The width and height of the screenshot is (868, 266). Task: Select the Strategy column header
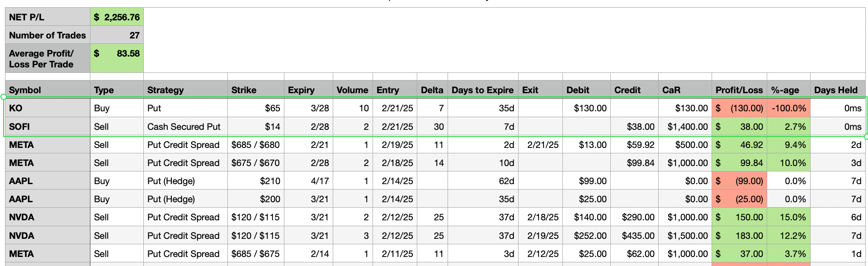pos(185,90)
